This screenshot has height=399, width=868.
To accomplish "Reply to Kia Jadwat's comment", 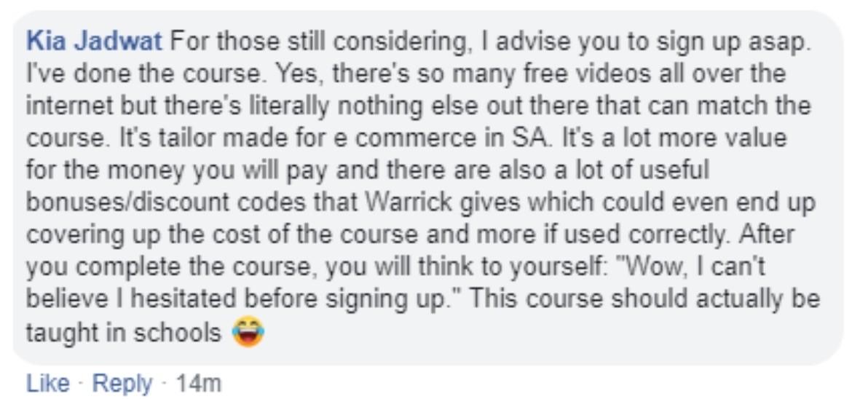I will point(122,383).
